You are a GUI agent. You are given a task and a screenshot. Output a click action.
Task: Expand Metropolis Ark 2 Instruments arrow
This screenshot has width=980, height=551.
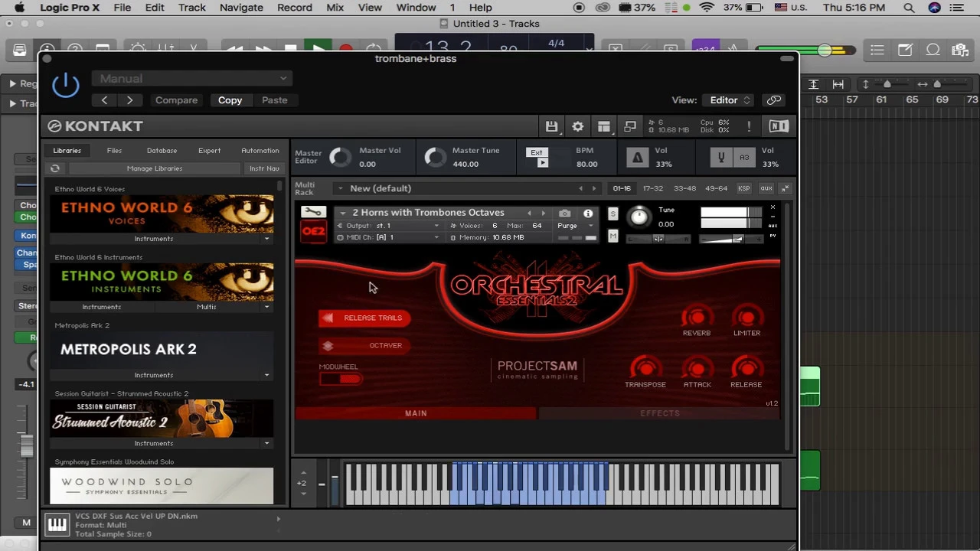266,375
